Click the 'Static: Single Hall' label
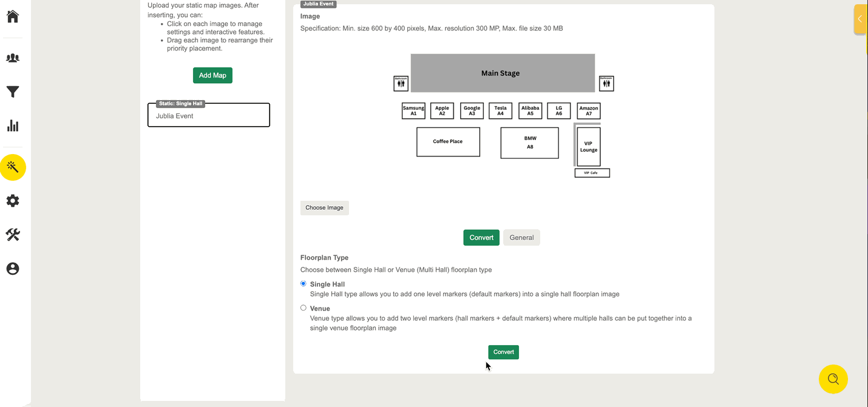 [181, 104]
